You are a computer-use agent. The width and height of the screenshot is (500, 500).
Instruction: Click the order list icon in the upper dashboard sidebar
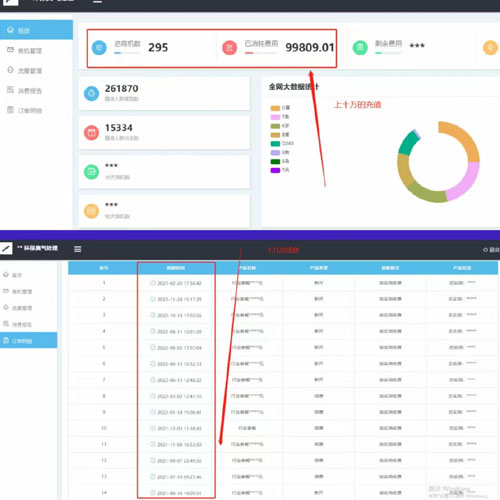[x=10, y=110]
